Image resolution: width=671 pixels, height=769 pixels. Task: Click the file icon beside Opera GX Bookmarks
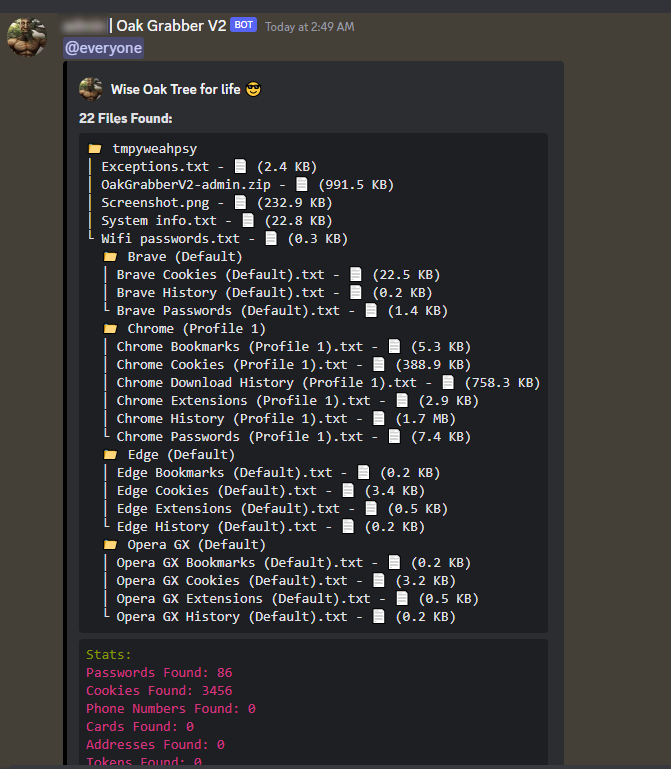[394, 563]
